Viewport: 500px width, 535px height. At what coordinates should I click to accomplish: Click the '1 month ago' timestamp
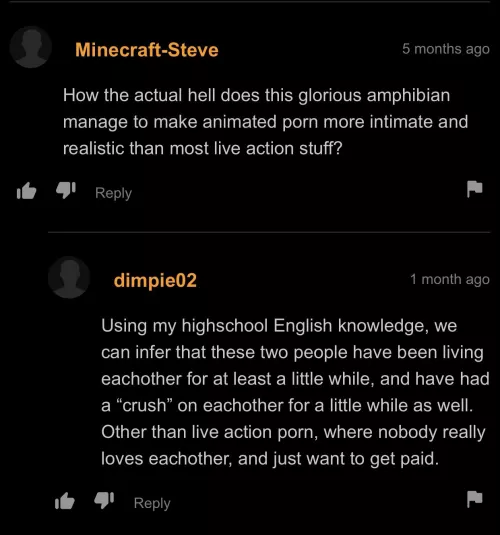point(450,279)
